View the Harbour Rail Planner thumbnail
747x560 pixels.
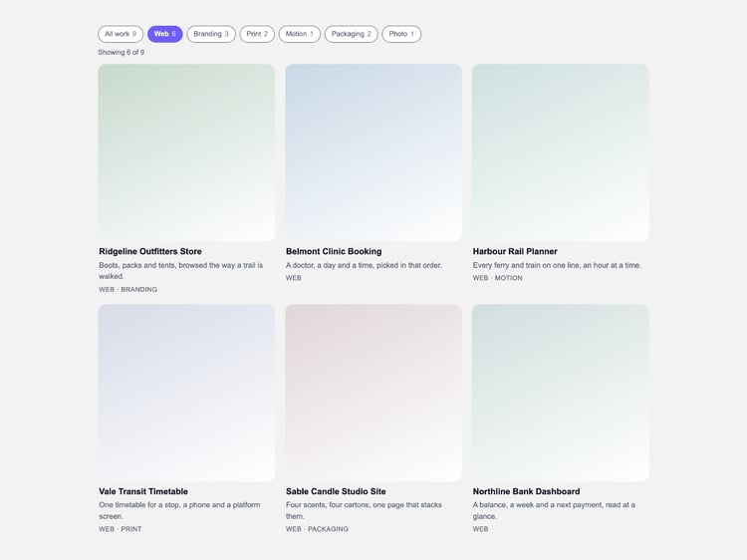click(x=560, y=152)
